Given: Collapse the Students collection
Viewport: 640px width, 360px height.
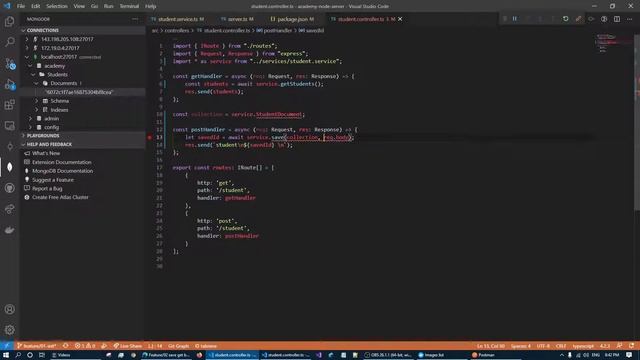Looking at the screenshot, I should [33, 75].
